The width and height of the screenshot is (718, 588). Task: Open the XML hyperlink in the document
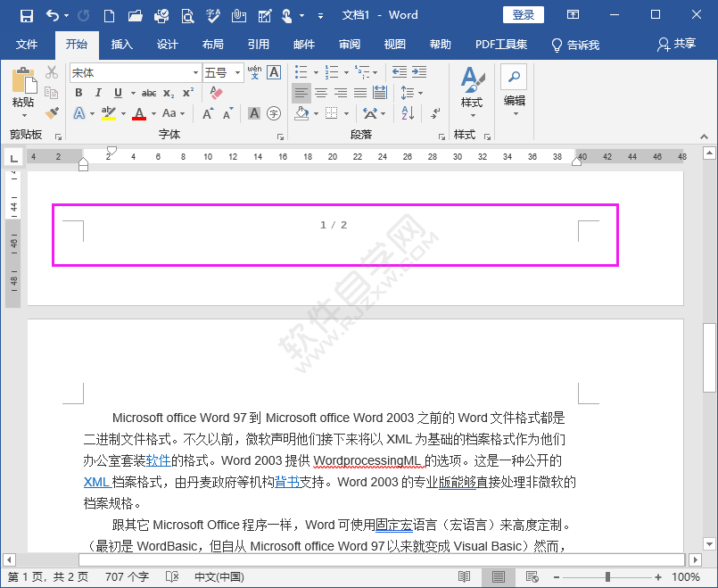pos(96,482)
